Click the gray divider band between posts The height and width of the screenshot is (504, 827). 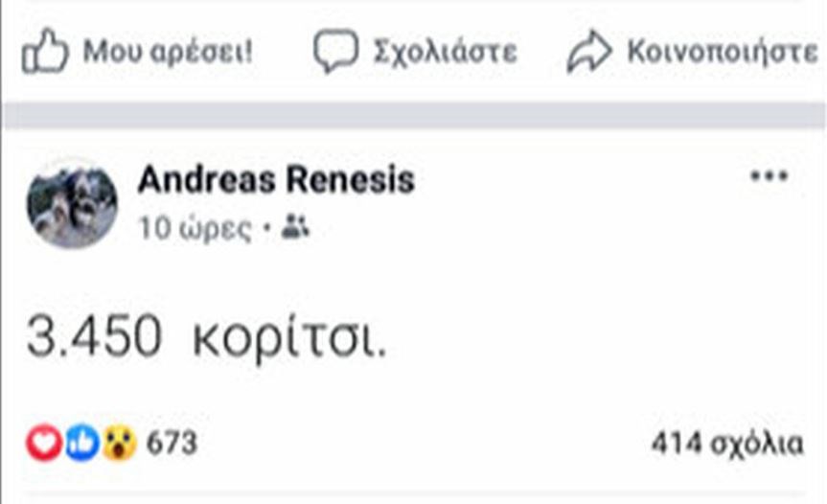click(x=413, y=116)
